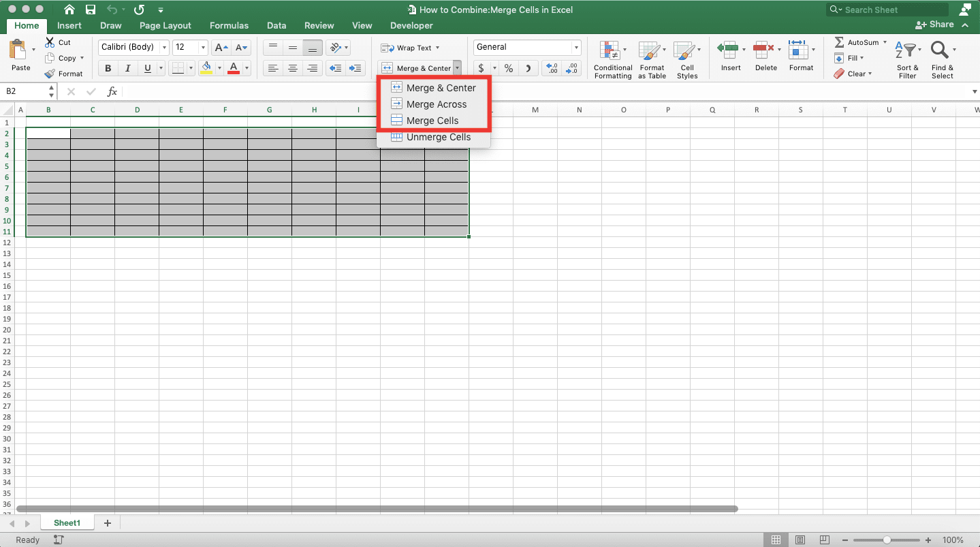Expand the General number format dropdown
The width and height of the screenshot is (980, 547).
coord(575,47)
